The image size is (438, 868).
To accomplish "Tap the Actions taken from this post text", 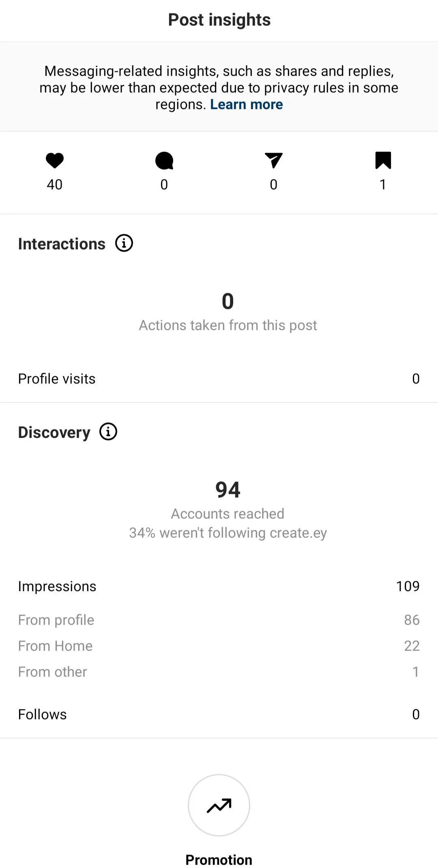I will pos(228,325).
